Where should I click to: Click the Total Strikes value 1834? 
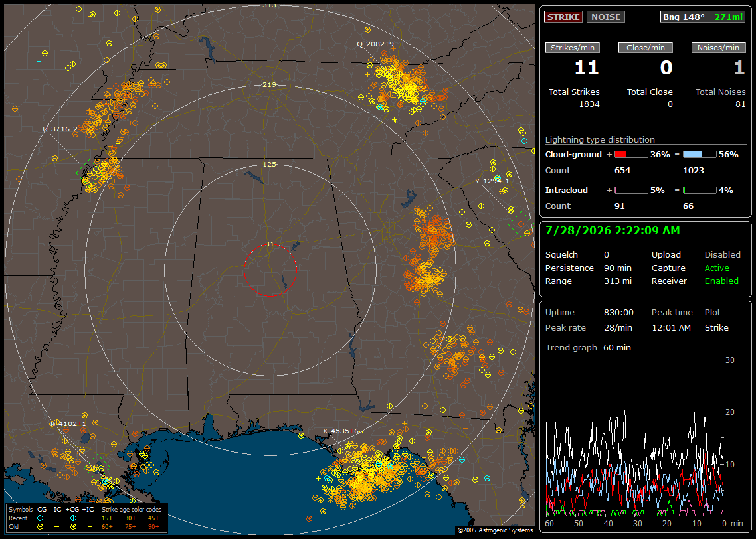[589, 104]
